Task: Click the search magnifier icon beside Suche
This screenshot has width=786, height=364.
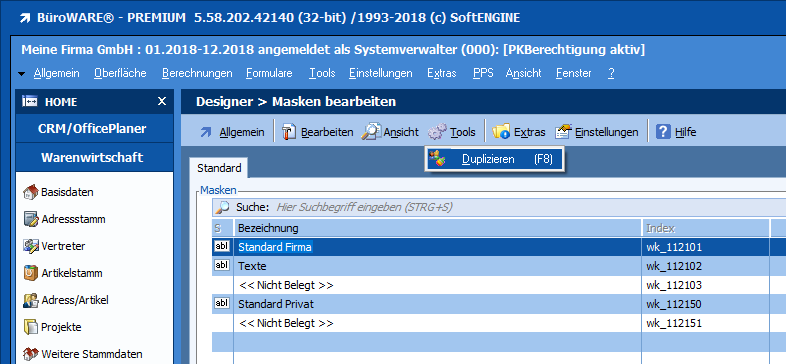Action: 222,207
